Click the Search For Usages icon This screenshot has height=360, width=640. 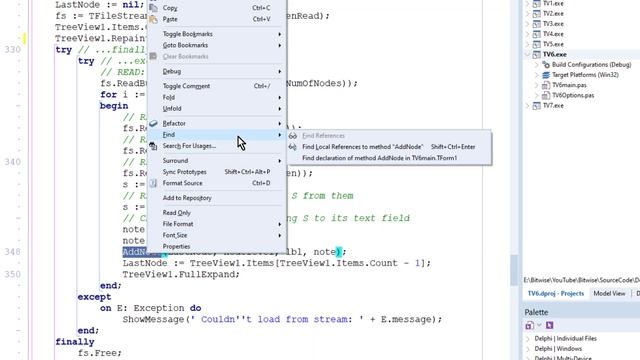coord(153,146)
